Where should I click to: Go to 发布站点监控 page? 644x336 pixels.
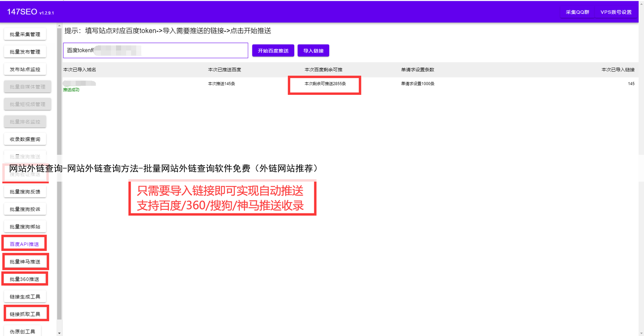coord(25,69)
